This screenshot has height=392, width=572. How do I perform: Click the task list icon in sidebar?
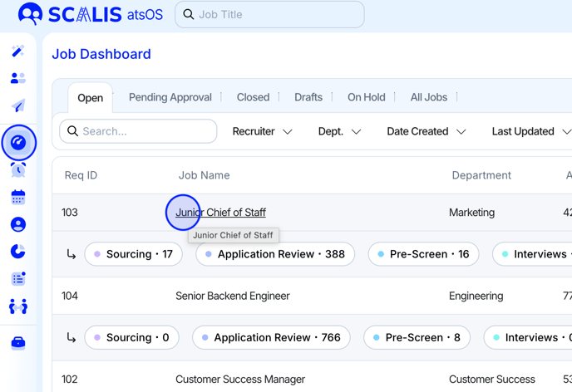tap(18, 278)
